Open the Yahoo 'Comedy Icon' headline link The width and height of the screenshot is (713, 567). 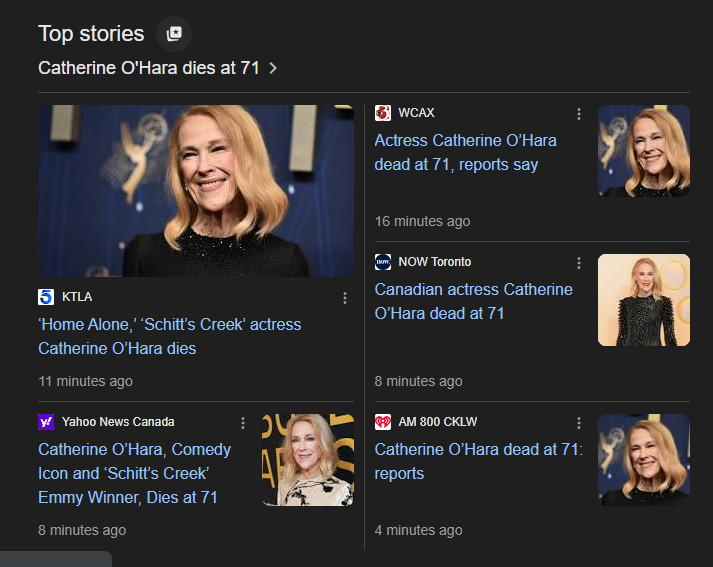134,473
